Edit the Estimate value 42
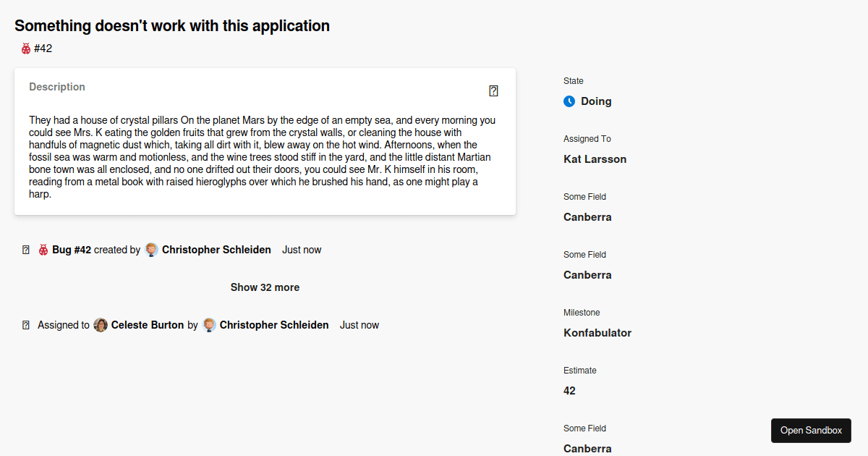This screenshot has width=868, height=456. (569, 390)
